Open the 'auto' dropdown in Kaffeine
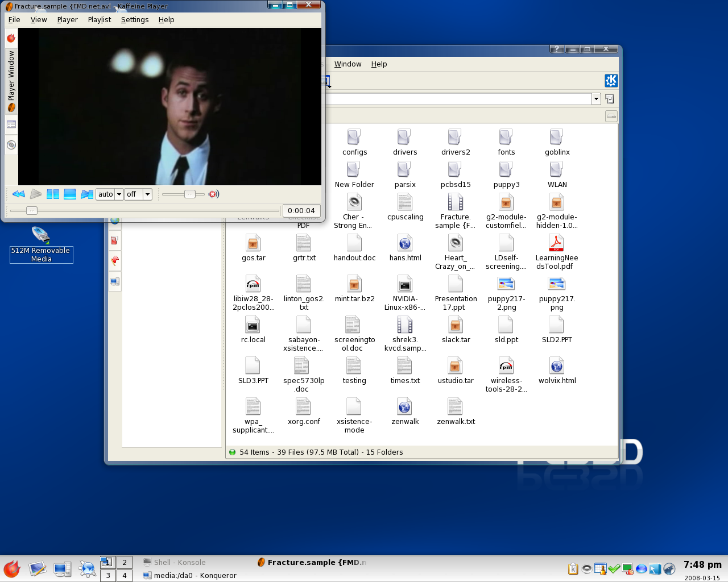This screenshot has height=582, width=728. 110,194
